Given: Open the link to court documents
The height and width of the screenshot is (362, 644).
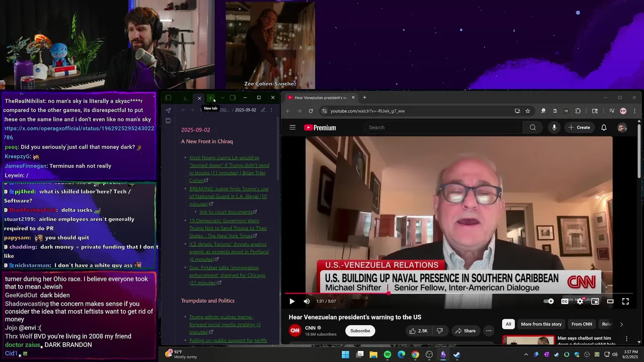Looking at the screenshot, I should point(226,212).
